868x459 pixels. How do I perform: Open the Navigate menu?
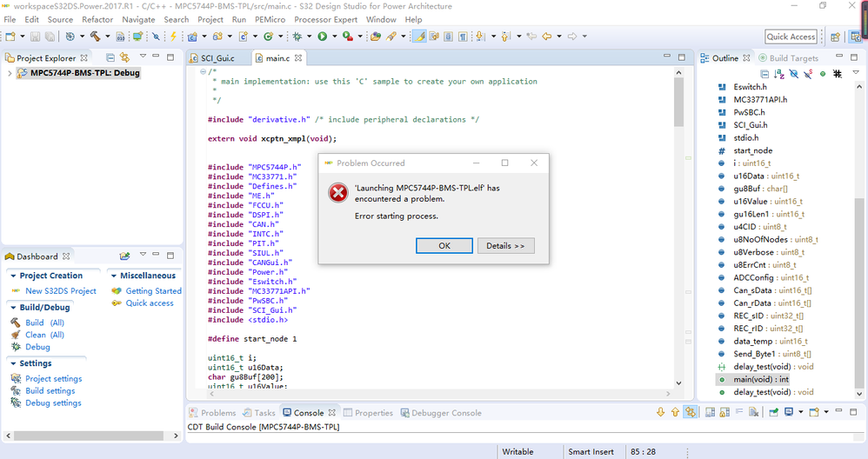(138, 19)
